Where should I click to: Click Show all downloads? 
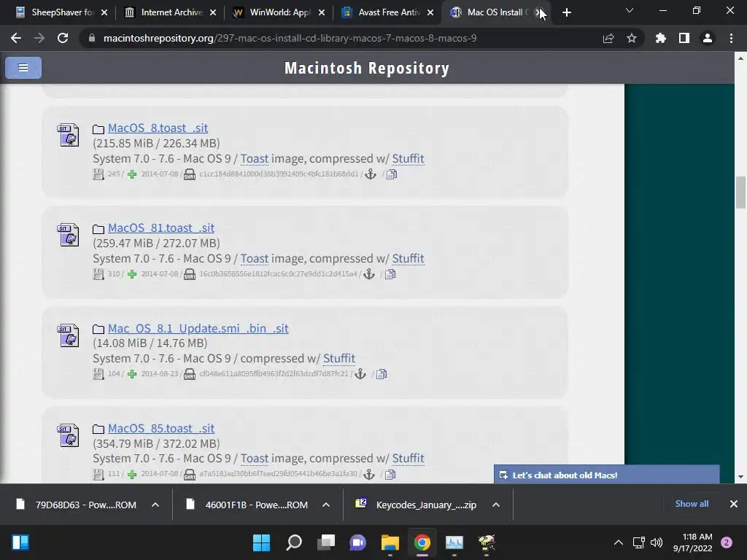(692, 504)
